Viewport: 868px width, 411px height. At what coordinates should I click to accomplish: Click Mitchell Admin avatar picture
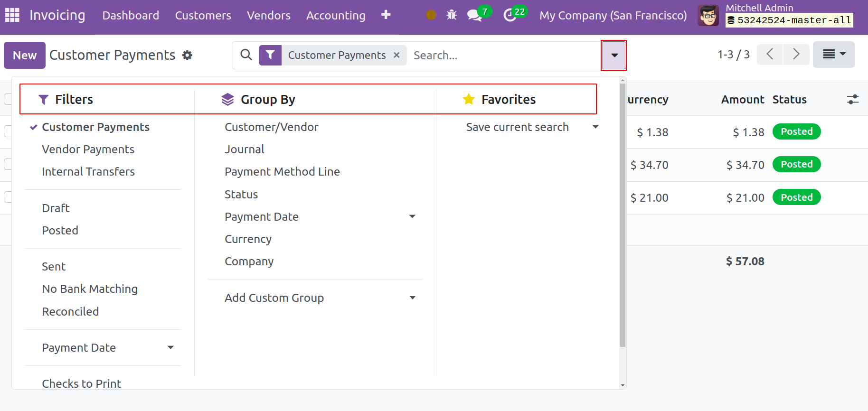(708, 16)
